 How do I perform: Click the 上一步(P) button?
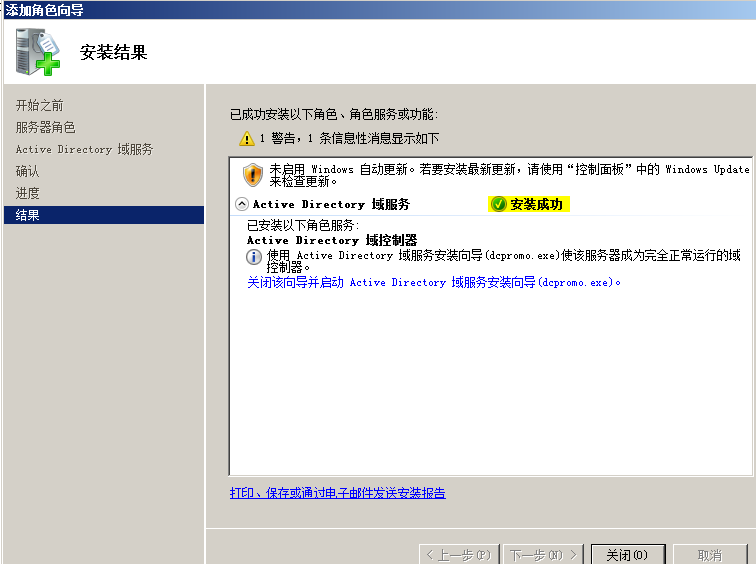(457, 555)
